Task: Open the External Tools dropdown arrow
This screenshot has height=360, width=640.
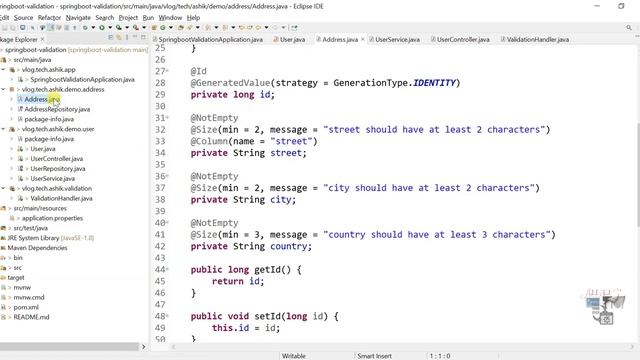Action: click(x=144, y=27)
